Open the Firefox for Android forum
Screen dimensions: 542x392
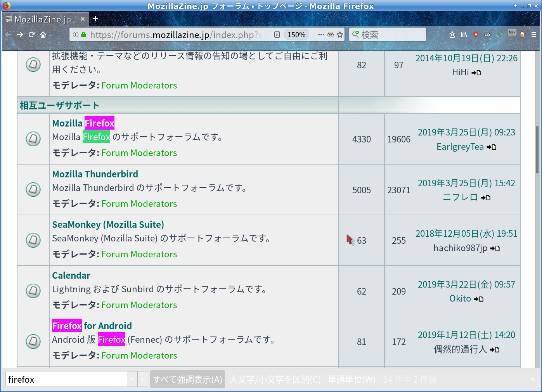pyautogui.click(x=92, y=326)
